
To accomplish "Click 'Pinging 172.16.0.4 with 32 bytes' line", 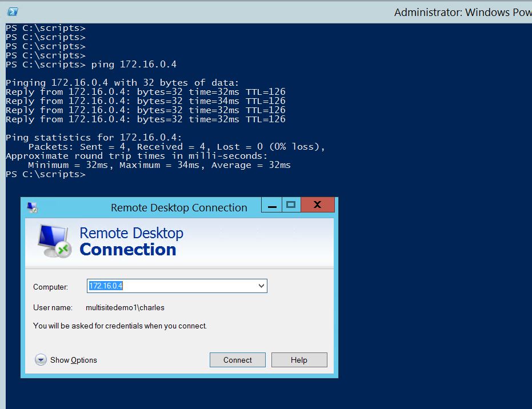I will 122,83.
